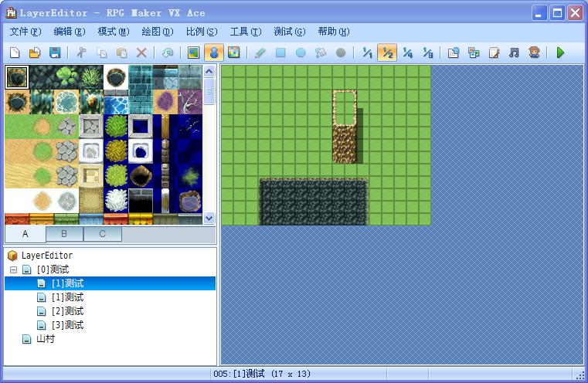Click the window resize grip in status bar
The width and height of the screenshot is (588, 383).
(580, 375)
